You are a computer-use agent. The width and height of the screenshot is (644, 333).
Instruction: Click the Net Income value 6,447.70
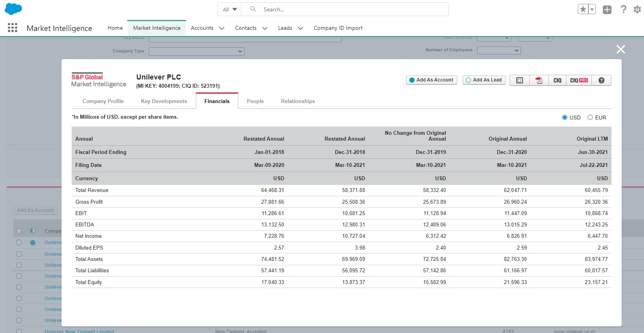pos(598,236)
